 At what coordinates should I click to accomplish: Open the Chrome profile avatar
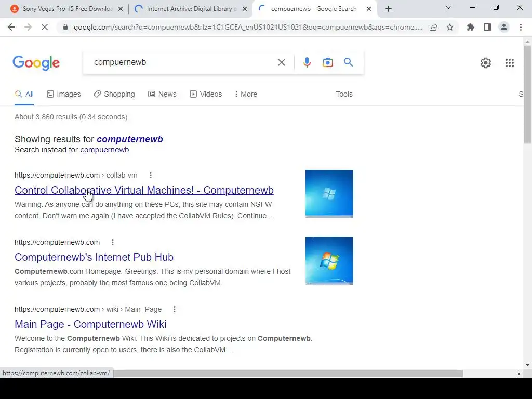click(504, 27)
